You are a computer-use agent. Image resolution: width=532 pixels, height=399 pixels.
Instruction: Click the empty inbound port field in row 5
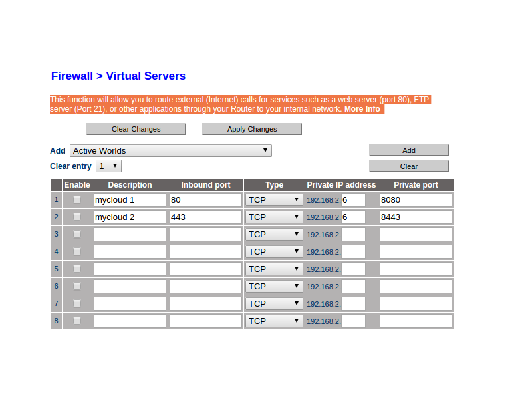click(x=205, y=269)
